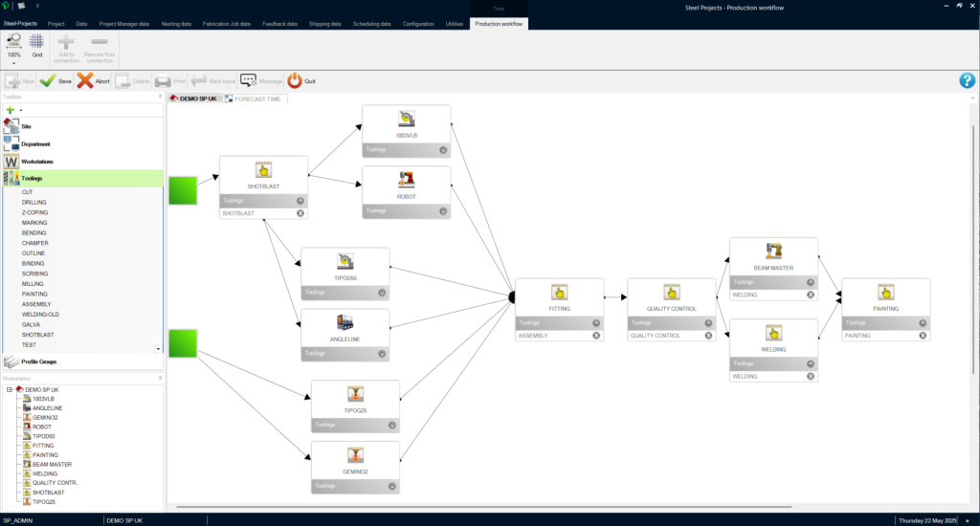Select the BEAM MASTER node icon
The height and width of the screenshot is (526, 980).
pos(773,251)
